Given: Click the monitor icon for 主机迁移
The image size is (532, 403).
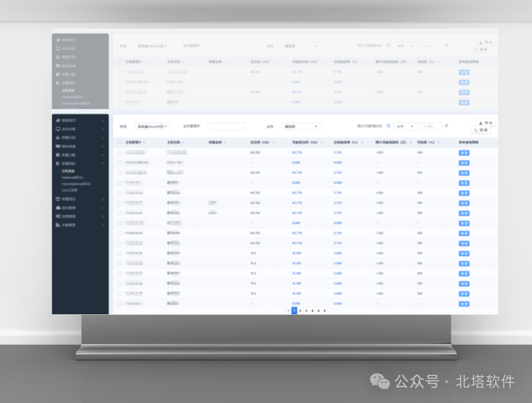Looking at the screenshot, I should click(58, 129).
